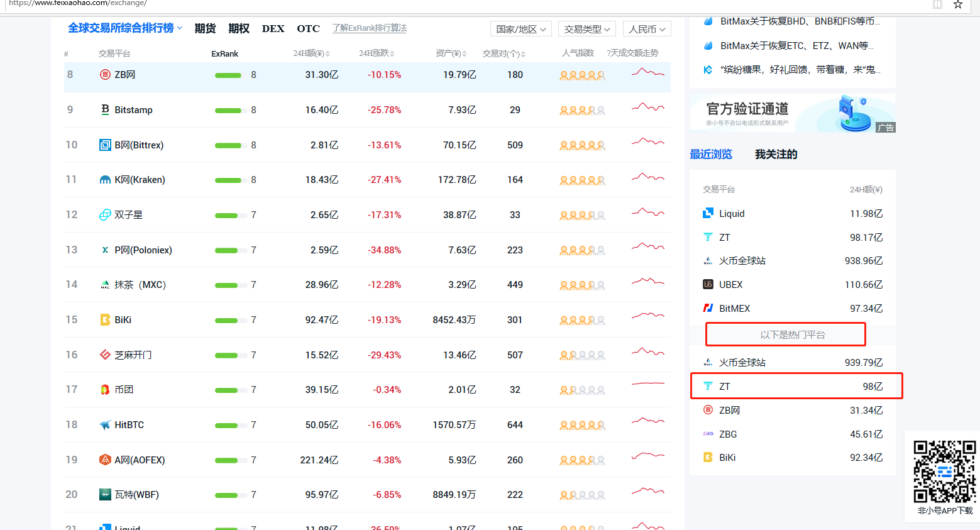Switch to the DEX tab
This screenshot has height=530, width=980.
[273, 28]
